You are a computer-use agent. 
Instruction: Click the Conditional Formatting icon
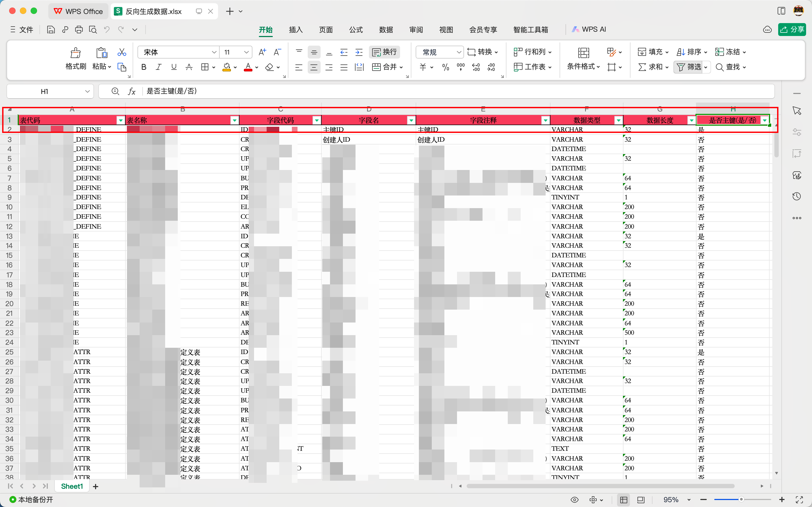pyautogui.click(x=583, y=53)
